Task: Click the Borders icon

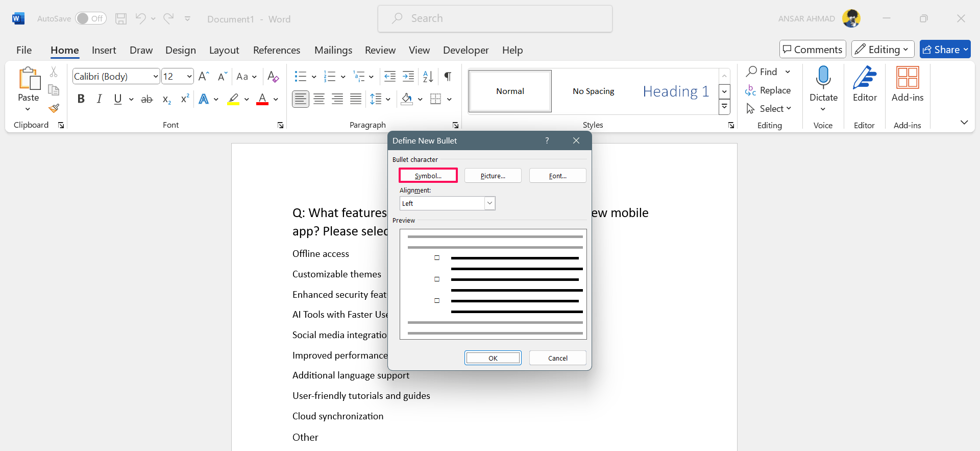Action: coord(435,99)
